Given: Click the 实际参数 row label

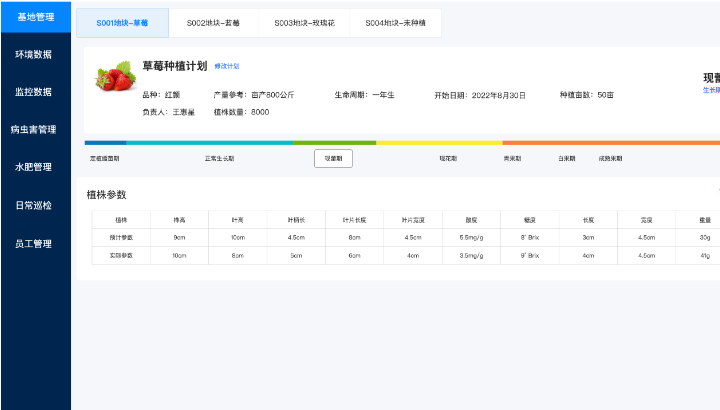Looking at the screenshot, I should [121, 255].
